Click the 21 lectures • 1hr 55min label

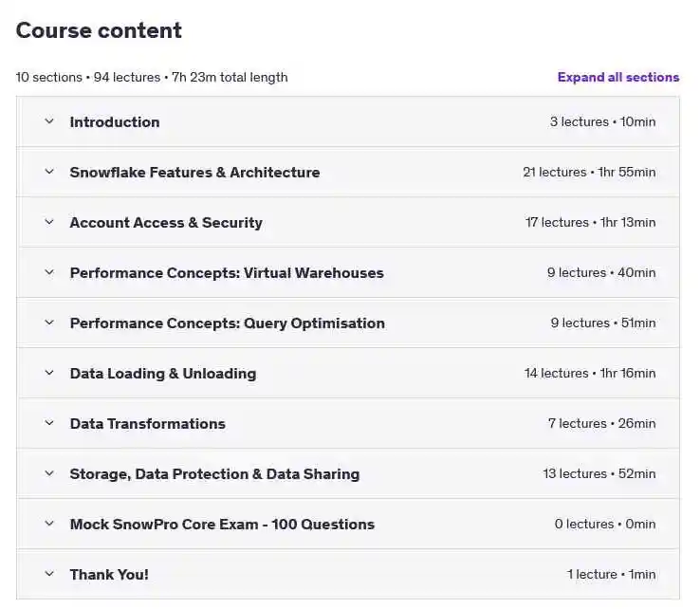pos(589,172)
